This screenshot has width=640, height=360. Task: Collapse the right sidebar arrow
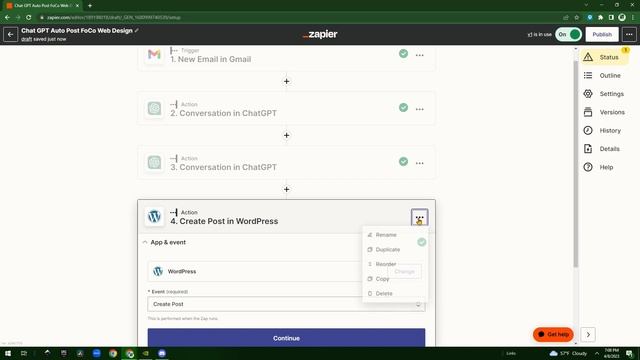point(588,335)
